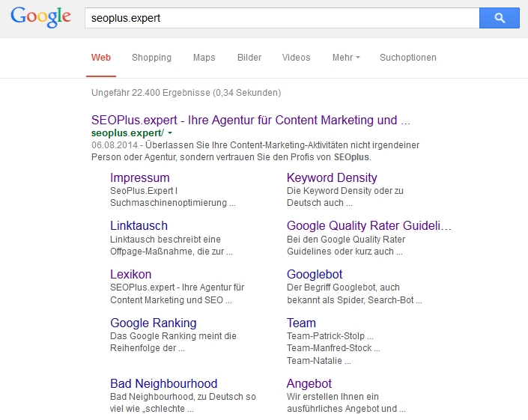The height and width of the screenshot is (420, 528).
Task: Click the 'Team-Natalie ...' snippet text
Action: 319,361
